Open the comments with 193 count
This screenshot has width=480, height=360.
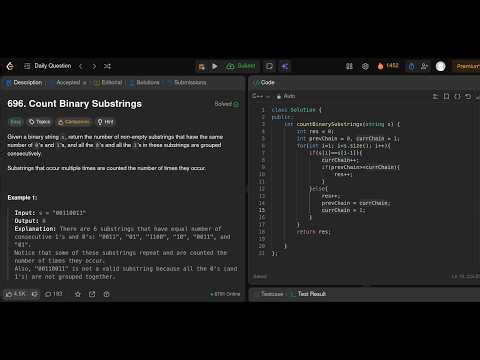point(54,294)
